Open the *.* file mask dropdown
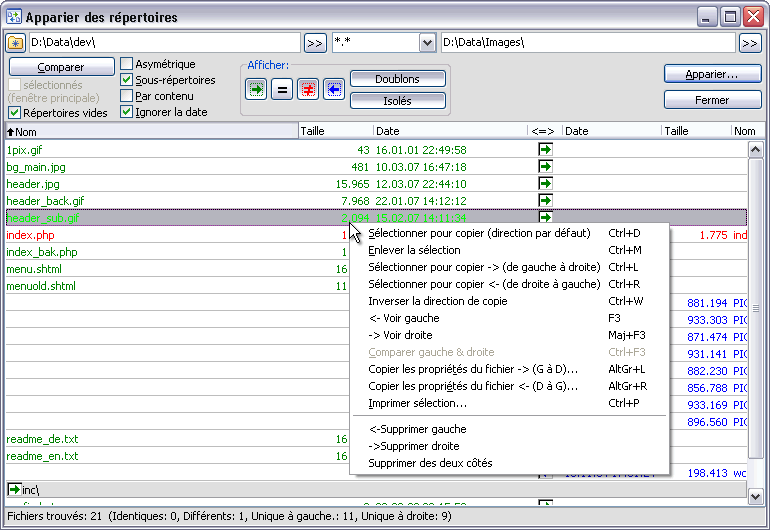This screenshot has width=770, height=530. coord(427,43)
